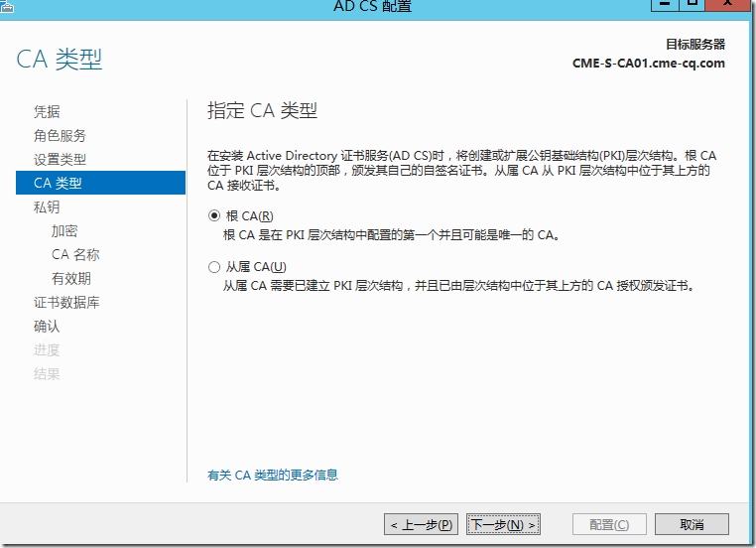Open the 设置类型 step
Viewport: 756px width, 548px height.
[60, 159]
